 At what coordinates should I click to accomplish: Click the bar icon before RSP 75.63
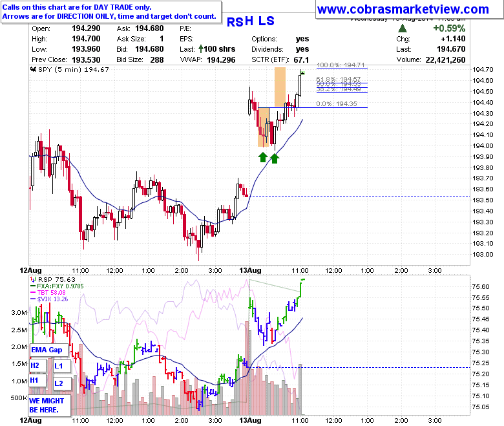[x=33, y=279]
